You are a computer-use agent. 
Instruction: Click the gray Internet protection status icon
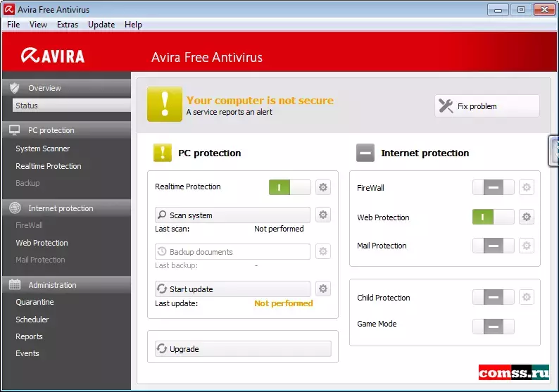365,153
